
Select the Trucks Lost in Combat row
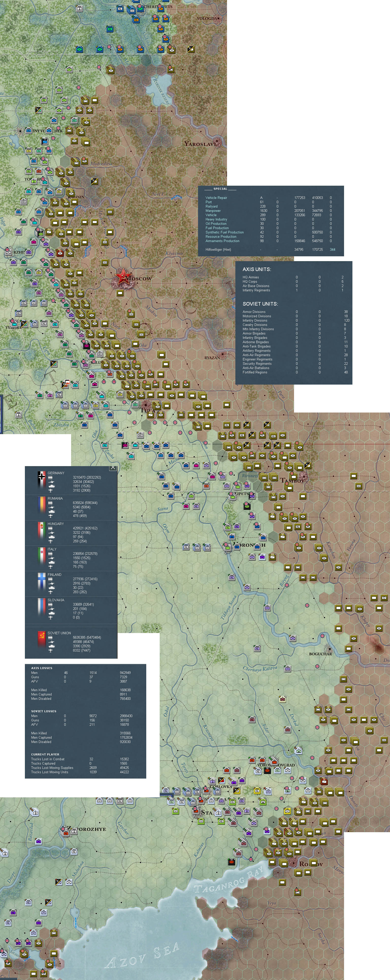pos(80,759)
